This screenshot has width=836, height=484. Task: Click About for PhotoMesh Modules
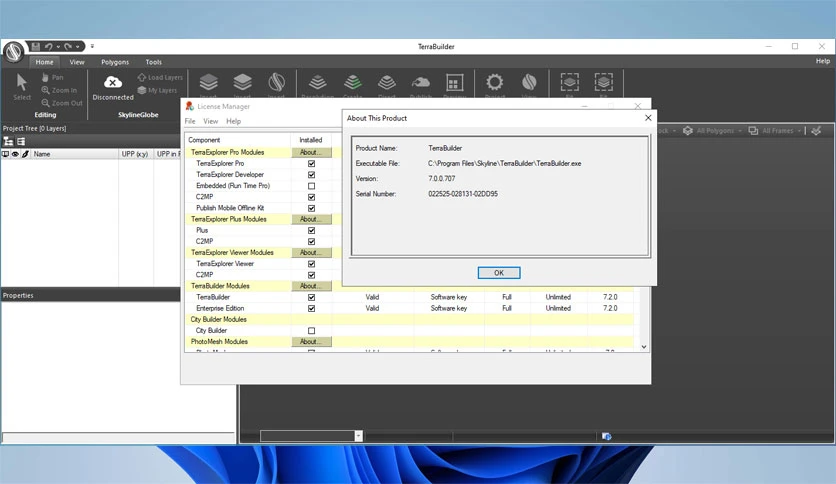tap(311, 342)
